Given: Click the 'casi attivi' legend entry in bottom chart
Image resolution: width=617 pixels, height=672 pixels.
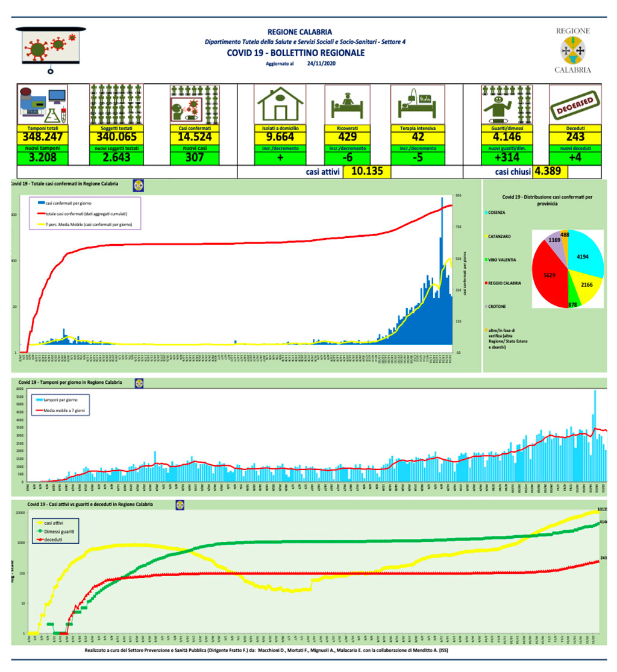Looking at the screenshot, I should [x=50, y=523].
